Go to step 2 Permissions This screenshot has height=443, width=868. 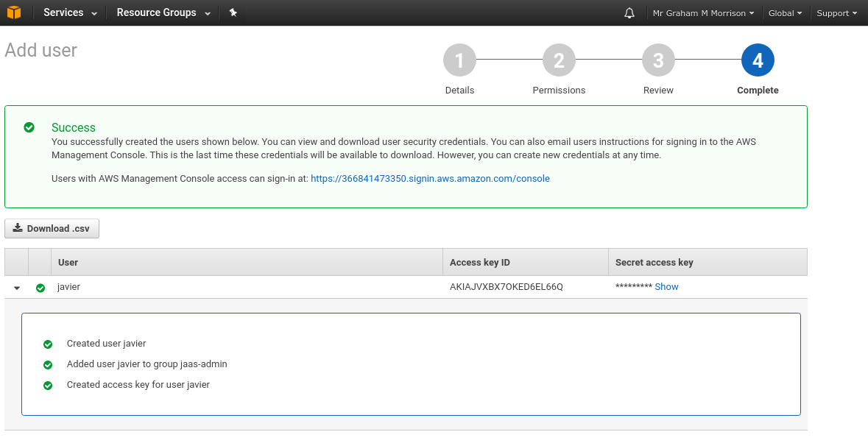(x=559, y=60)
